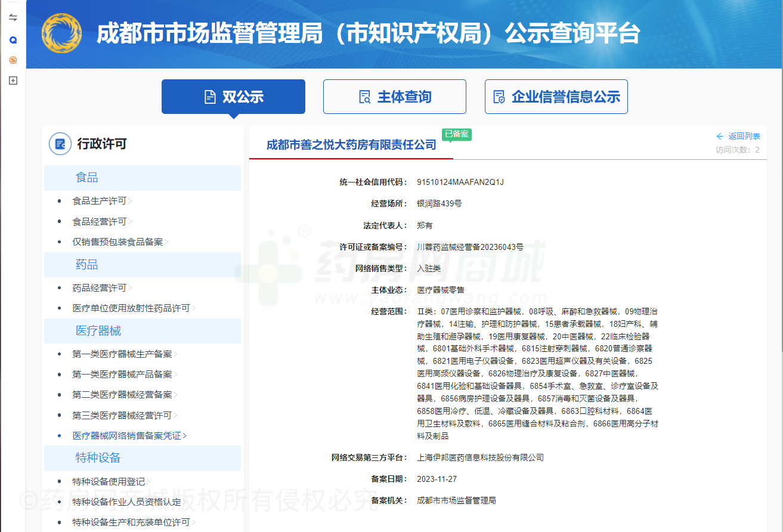Expand the 食品 category header

click(x=86, y=178)
